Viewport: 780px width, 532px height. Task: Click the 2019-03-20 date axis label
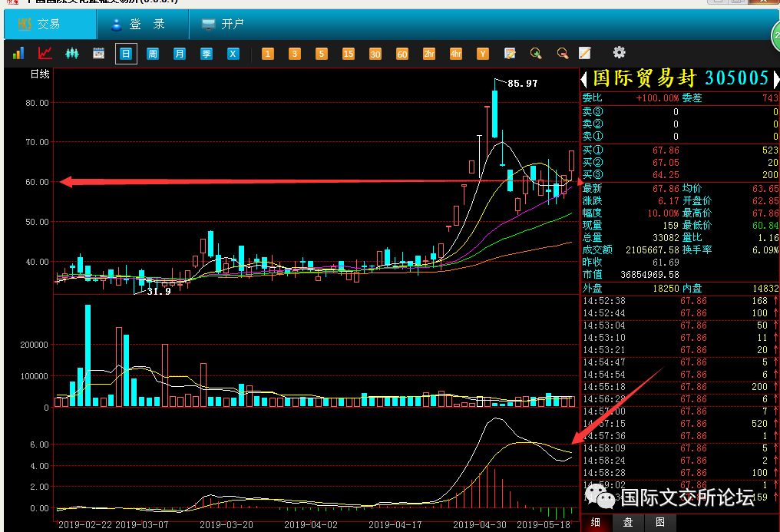[x=226, y=525]
